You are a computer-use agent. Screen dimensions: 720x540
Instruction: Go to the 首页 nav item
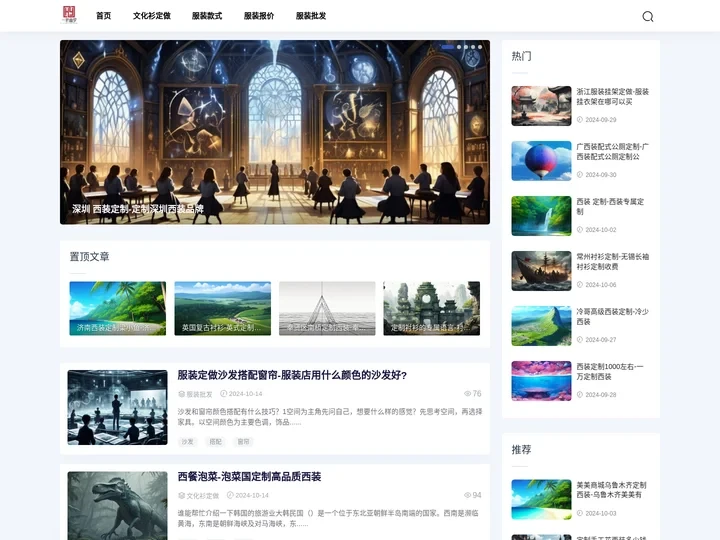pyautogui.click(x=103, y=16)
